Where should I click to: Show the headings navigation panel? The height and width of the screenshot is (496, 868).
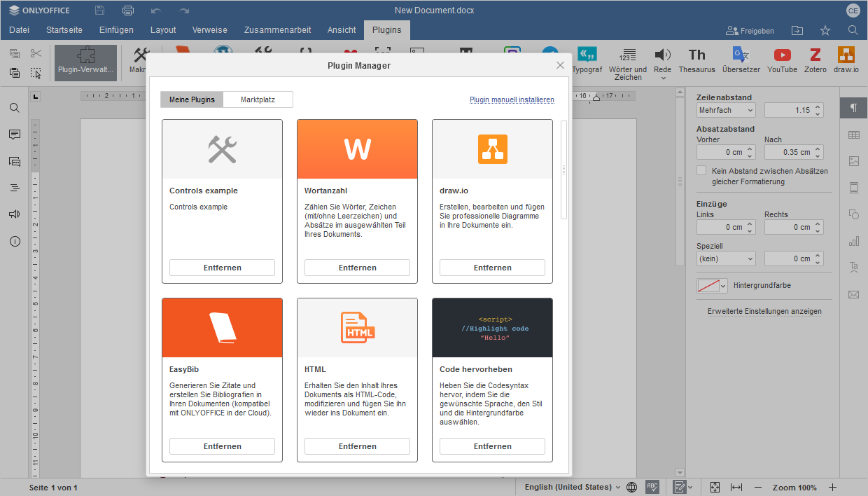pyautogui.click(x=15, y=188)
